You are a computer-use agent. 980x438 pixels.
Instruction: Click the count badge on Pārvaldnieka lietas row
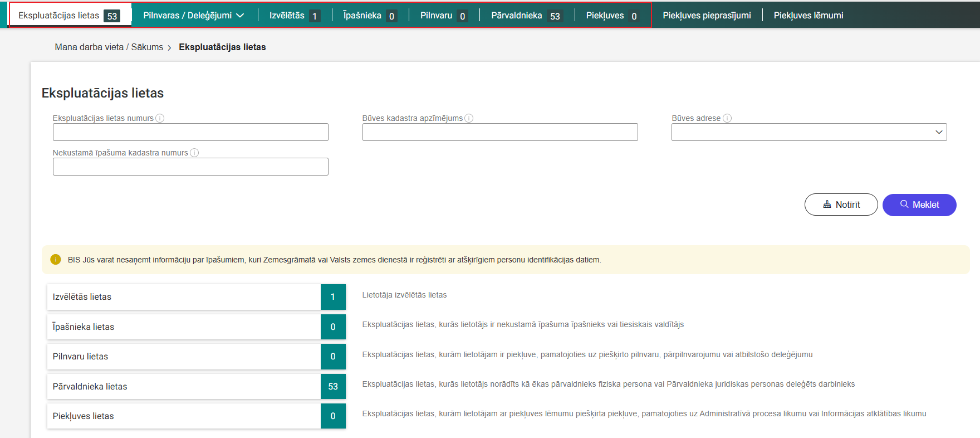tap(333, 386)
